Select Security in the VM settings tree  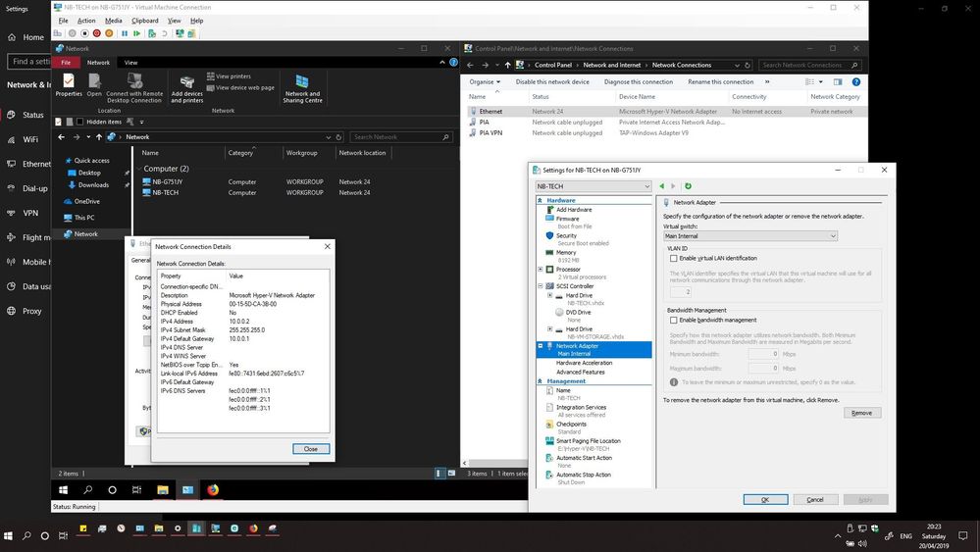coord(566,236)
